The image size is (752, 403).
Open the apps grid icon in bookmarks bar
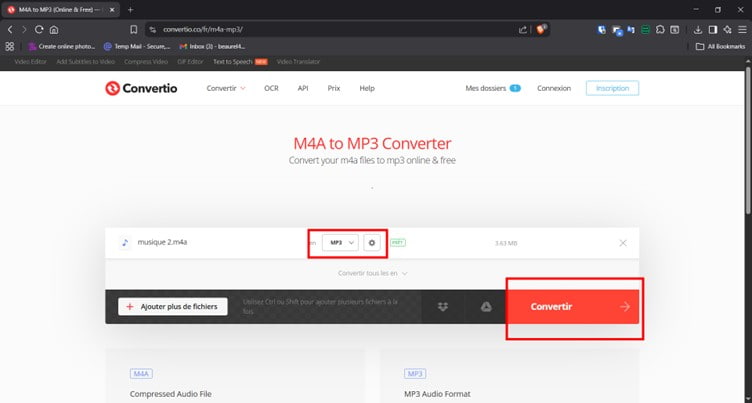point(10,47)
